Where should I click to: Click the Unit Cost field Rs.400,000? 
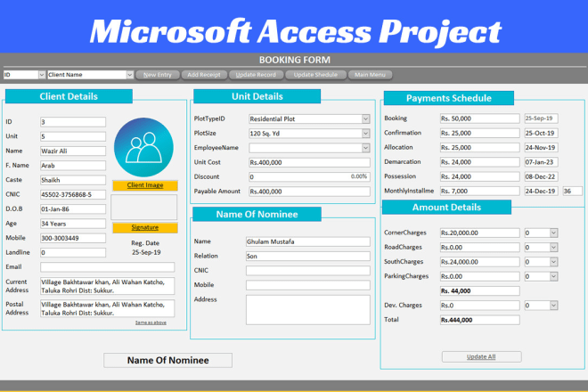(x=309, y=162)
